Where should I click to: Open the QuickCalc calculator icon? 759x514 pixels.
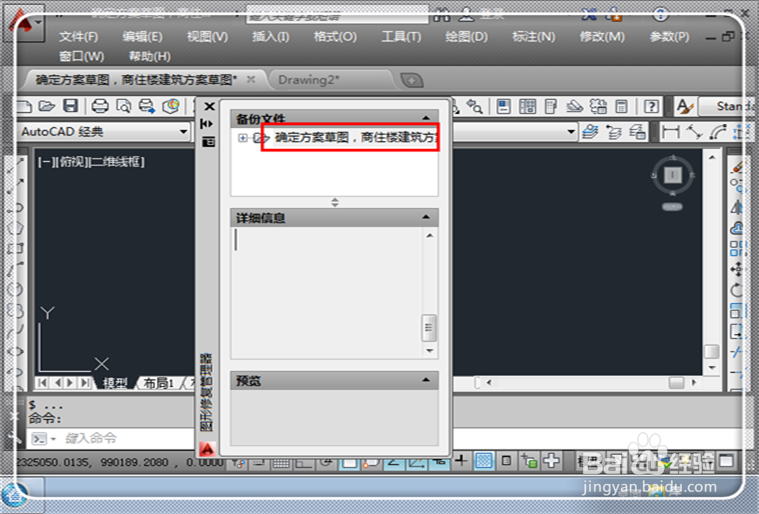(x=622, y=106)
